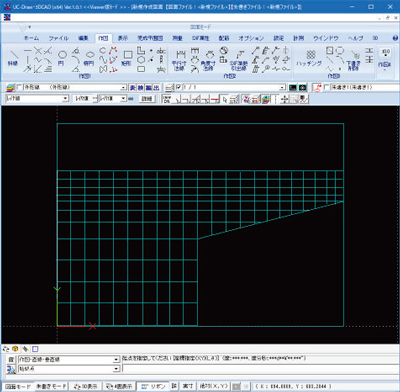Screen dimensions: 400x392
Task: Click the layer stack icon beside layer dropdown
Action: (x=10, y=88)
